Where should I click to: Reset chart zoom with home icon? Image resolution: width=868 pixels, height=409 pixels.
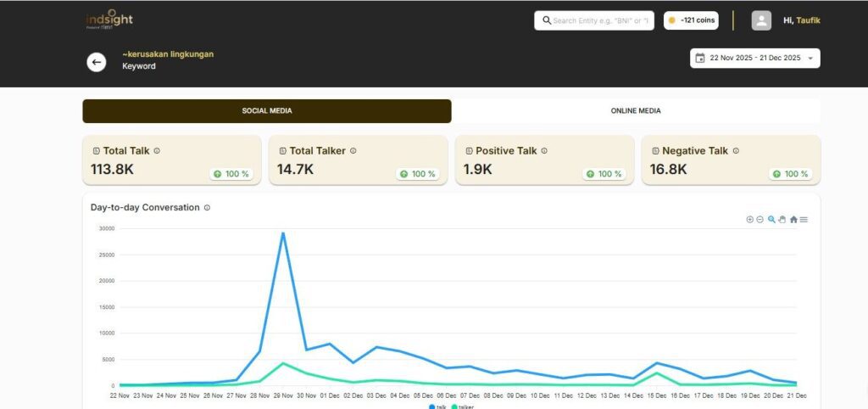click(793, 219)
